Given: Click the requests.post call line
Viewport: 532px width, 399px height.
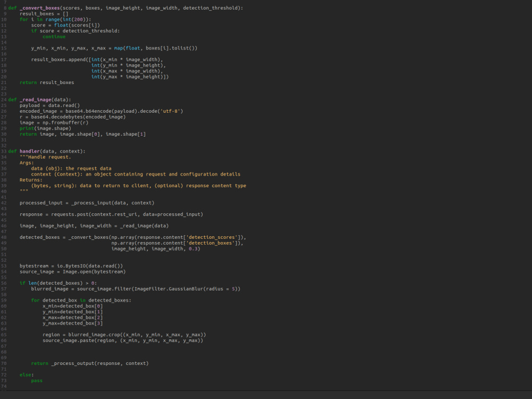Looking at the screenshot, I should tap(111, 214).
